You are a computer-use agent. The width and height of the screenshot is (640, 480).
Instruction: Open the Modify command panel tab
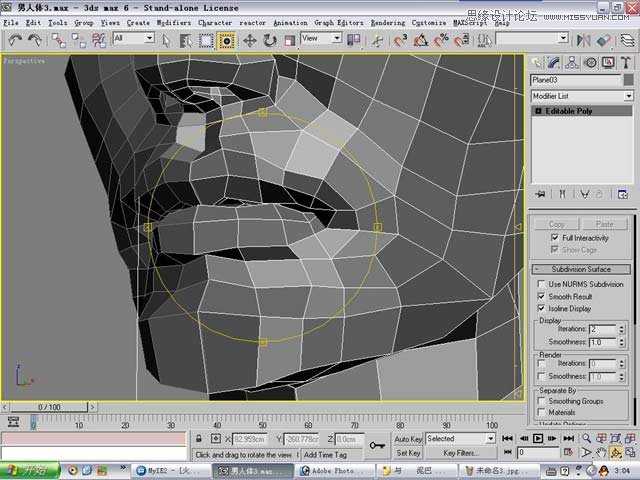click(x=554, y=62)
